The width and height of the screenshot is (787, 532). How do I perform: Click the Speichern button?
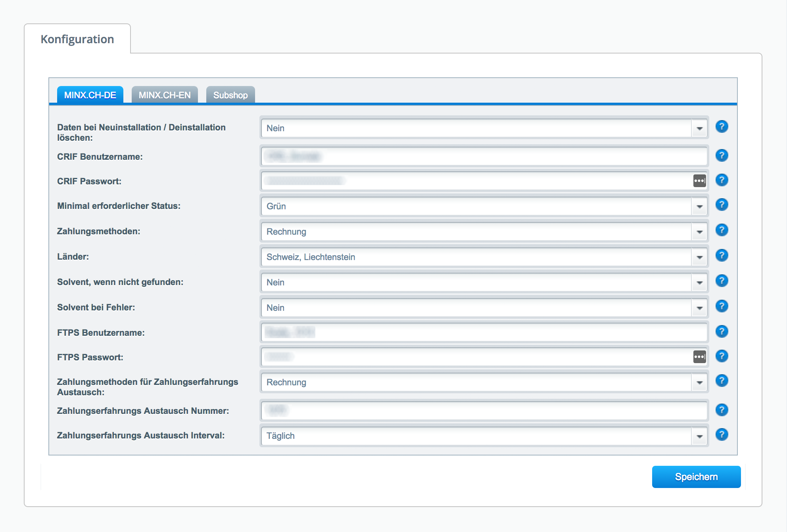pos(696,477)
